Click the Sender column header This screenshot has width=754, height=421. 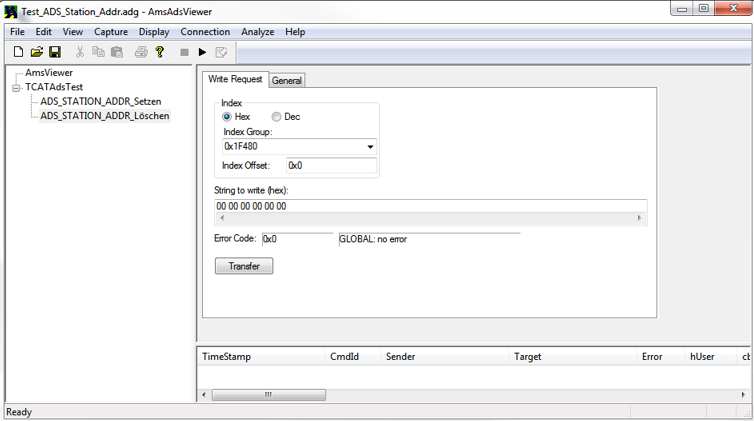444,357
